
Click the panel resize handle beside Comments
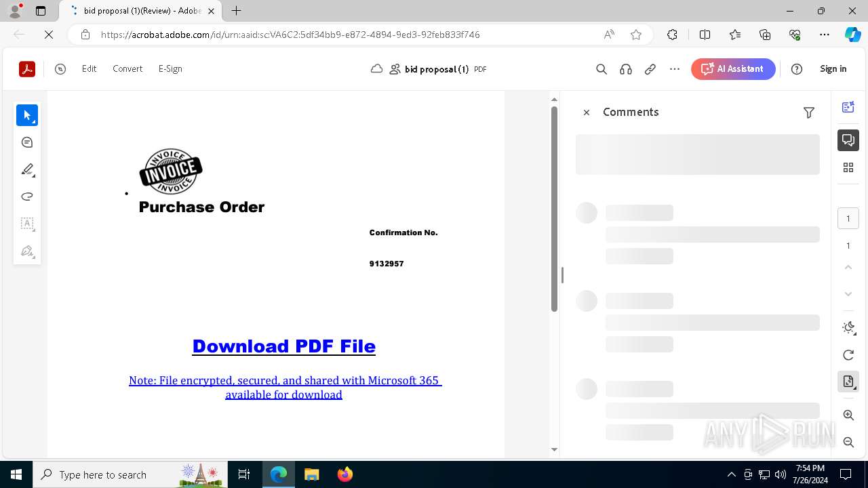(562, 275)
